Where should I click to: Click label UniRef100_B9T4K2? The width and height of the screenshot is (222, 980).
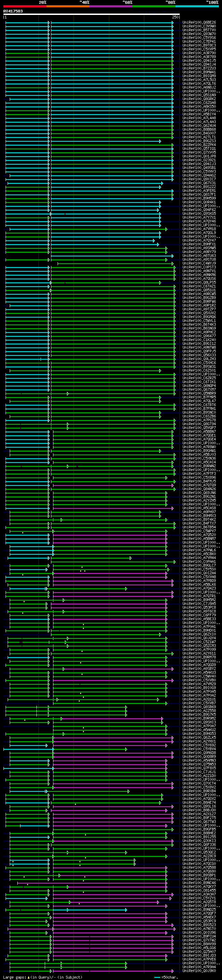(x=199, y=520)
